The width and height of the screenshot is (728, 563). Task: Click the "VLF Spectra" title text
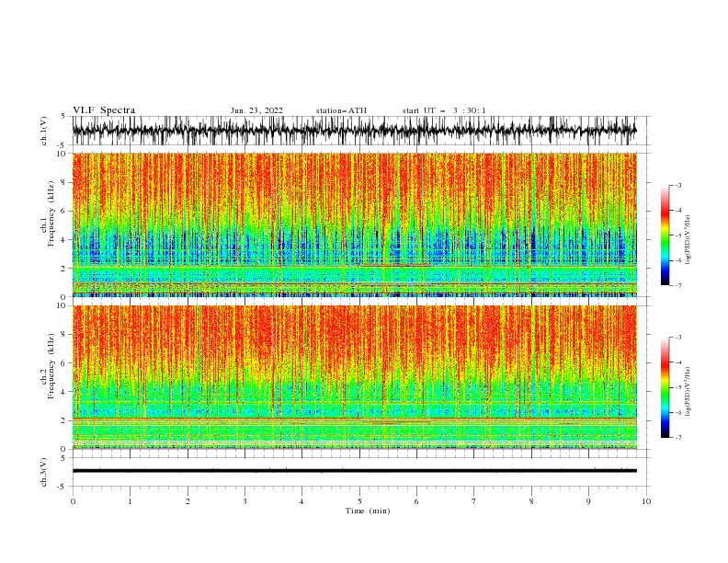coord(104,110)
